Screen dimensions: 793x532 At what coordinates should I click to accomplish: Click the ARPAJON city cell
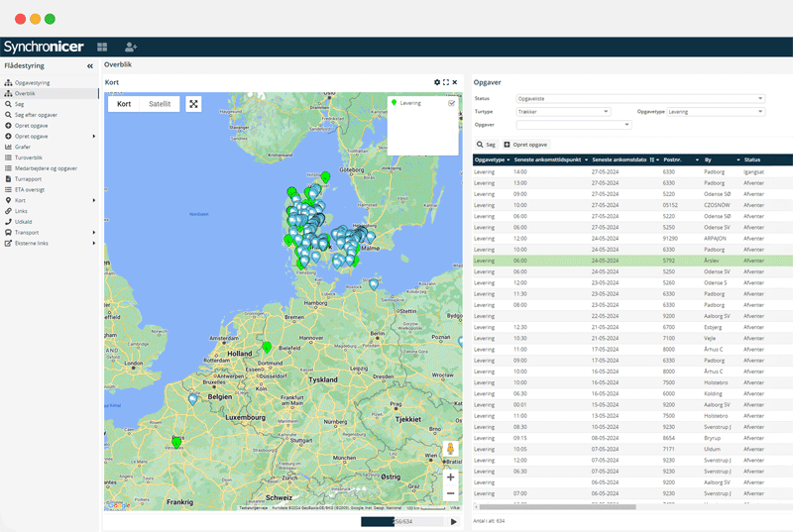tap(715, 239)
